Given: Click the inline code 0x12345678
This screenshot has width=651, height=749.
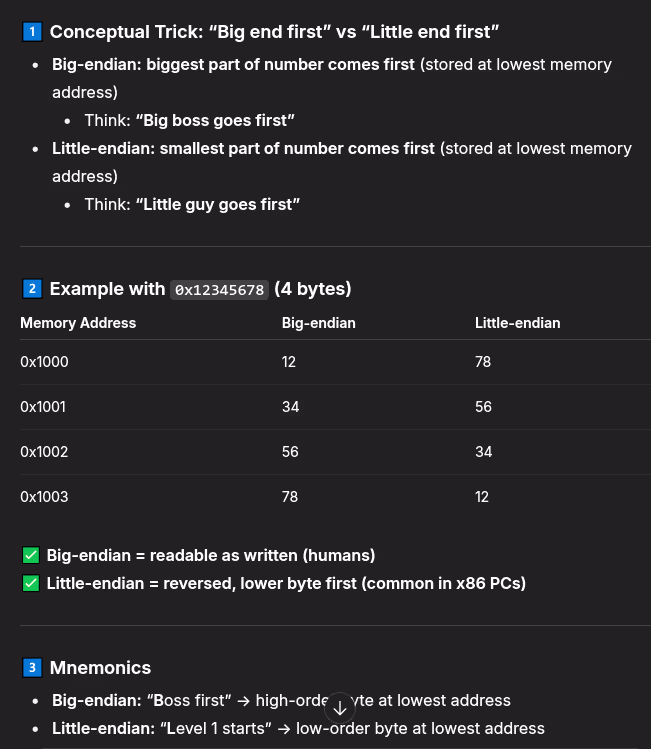Looking at the screenshot, I should [219, 290].
